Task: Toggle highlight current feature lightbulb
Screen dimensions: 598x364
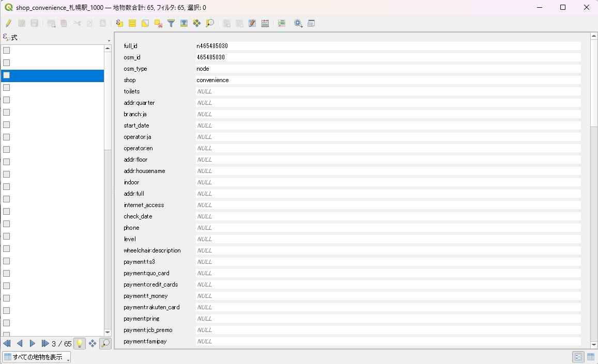Action: [x=79, y=343]
